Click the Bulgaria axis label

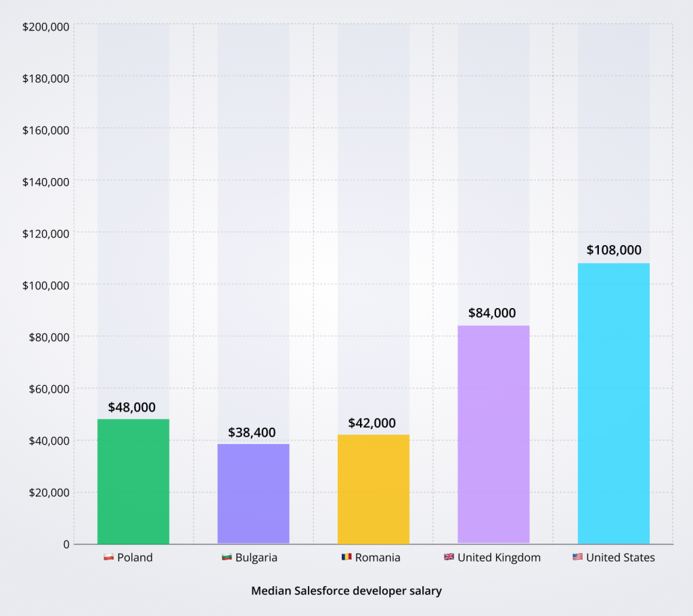(x=256, y=557)
